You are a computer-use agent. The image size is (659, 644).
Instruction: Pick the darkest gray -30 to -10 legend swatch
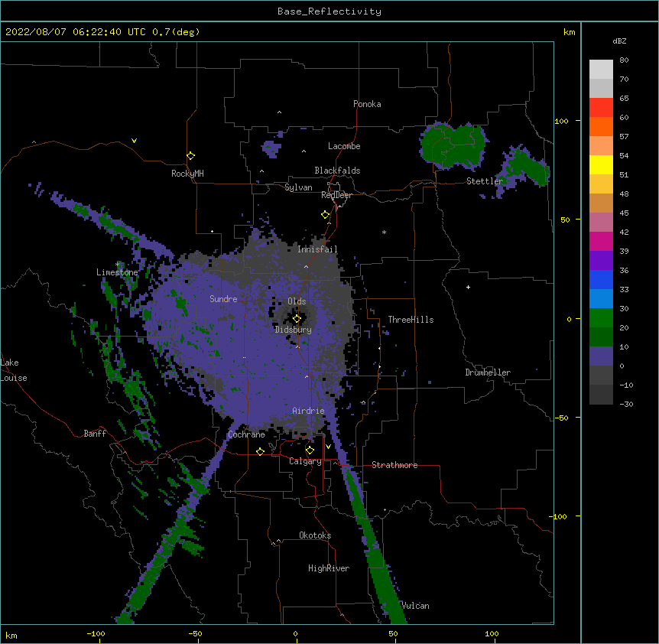tap(601, 395)
